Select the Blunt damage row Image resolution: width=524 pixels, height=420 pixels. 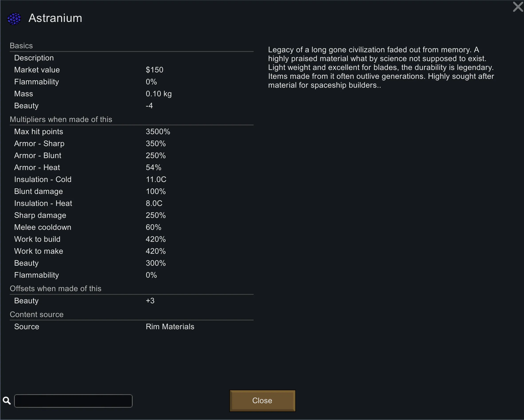click(131, 191)
